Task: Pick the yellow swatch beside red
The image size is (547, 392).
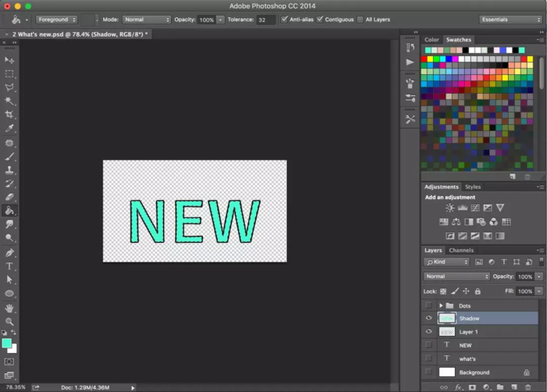Action: (430, 59)
